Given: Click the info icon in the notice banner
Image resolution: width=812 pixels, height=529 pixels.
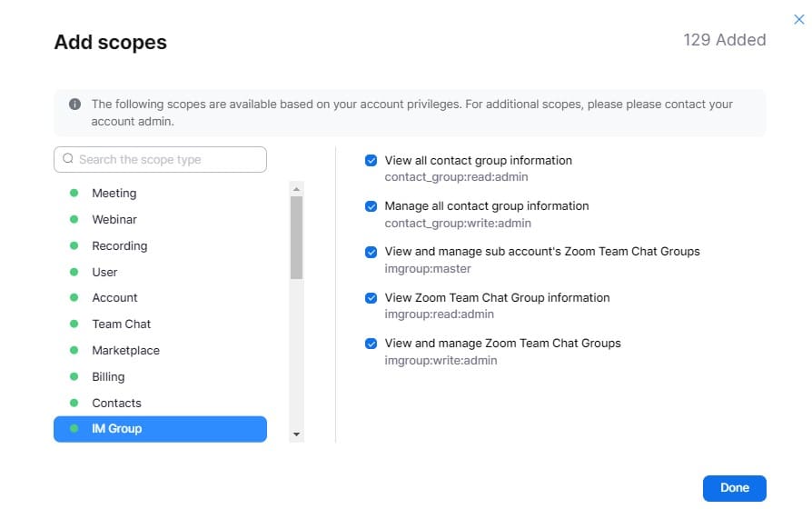Looking at the screenshot, I should 74,105.
